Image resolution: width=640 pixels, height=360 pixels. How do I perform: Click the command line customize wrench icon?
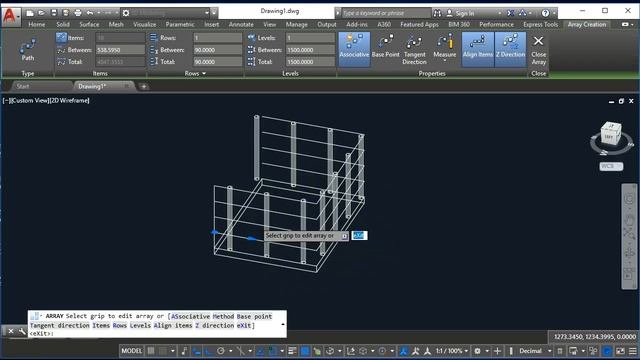click(22, 331)
